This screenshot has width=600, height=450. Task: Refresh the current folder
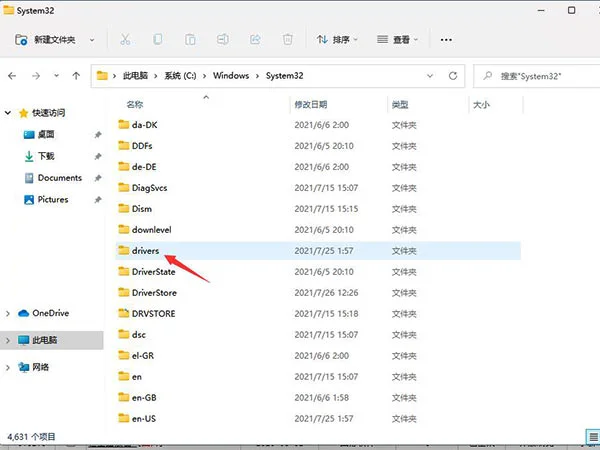point(453,76)
